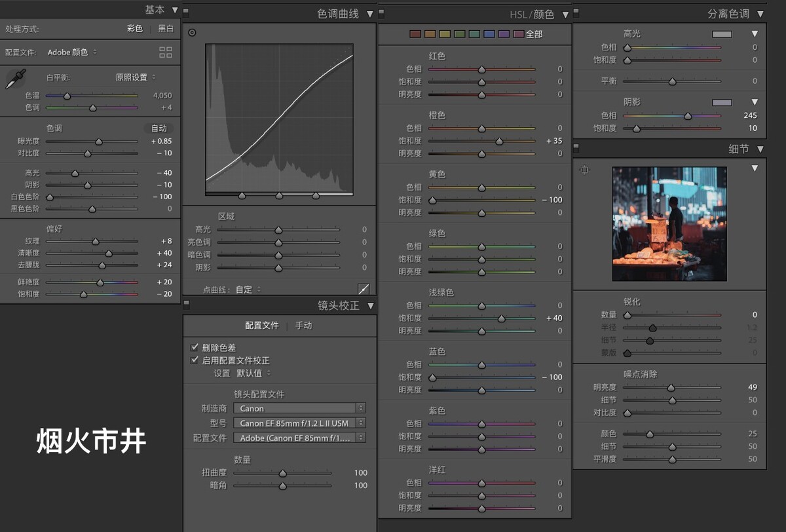Screen dimensions: 786x532
Task: Click the tone curve graph
Action: click(x=279, y=118)
